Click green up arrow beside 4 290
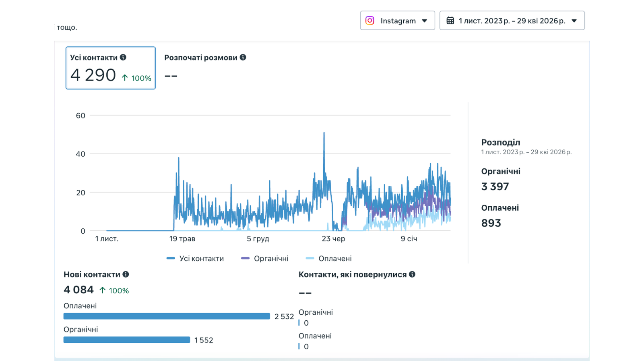The width and height of the screenshot is (644, 361). [x=125, y=78]
